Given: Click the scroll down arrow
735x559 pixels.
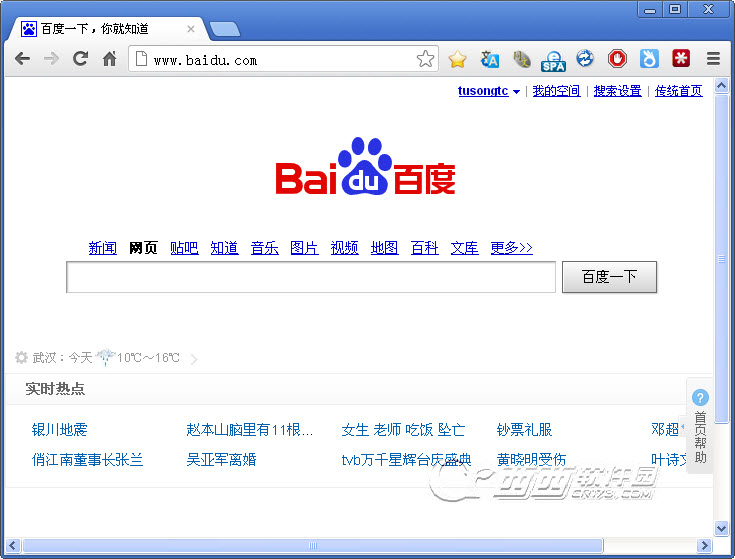Looking at the screenshot, I should 721,528.
